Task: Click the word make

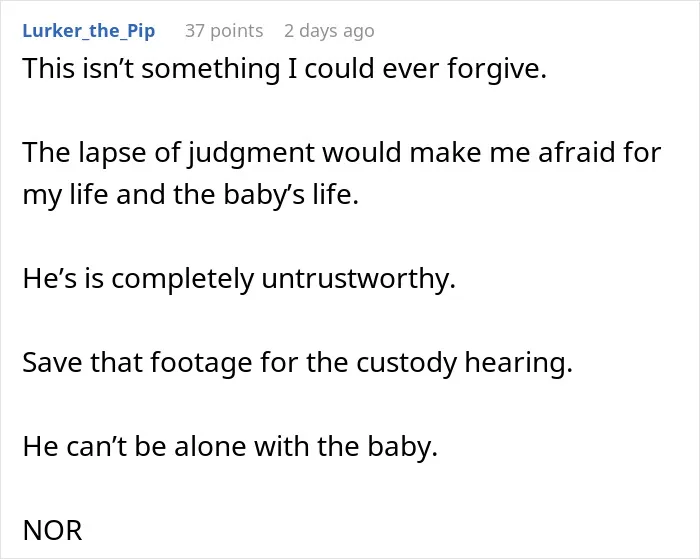Action: pos(446,152)
